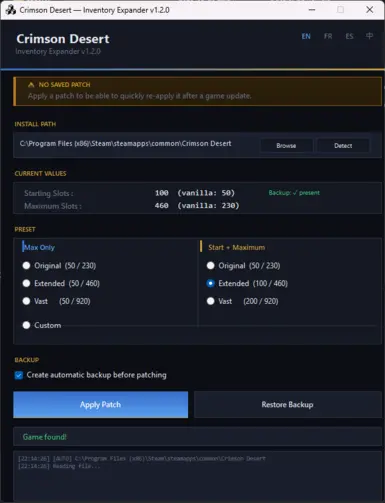This screenshot has height=503, width=385.
Task: Click the Apply Patch button
Action: [x=101, y=405]
